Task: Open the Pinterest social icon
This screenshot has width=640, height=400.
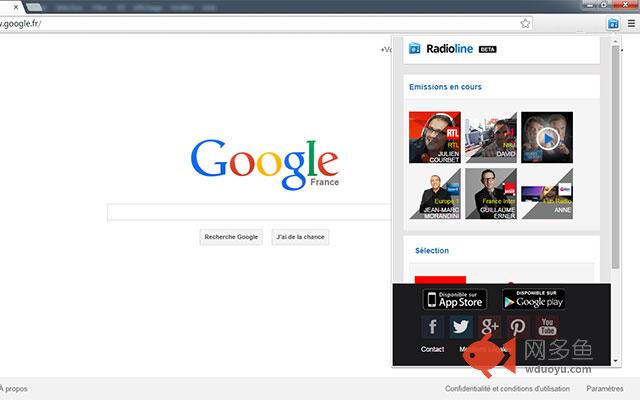Action: coord(518,327)
